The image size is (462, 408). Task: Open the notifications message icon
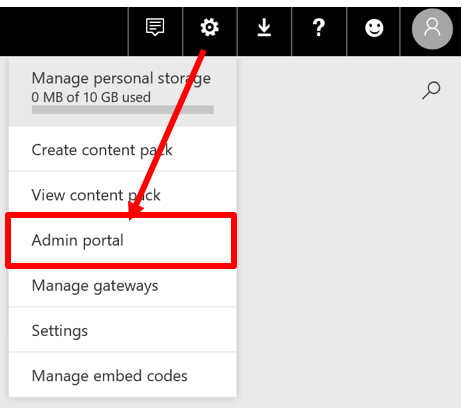(155, 27)
